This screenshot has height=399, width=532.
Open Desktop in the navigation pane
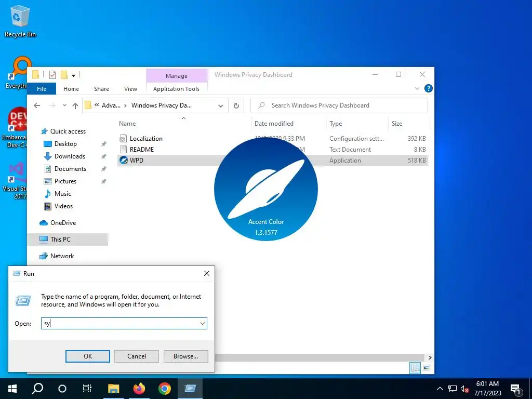pyautogui.click(x=65, y=144)
